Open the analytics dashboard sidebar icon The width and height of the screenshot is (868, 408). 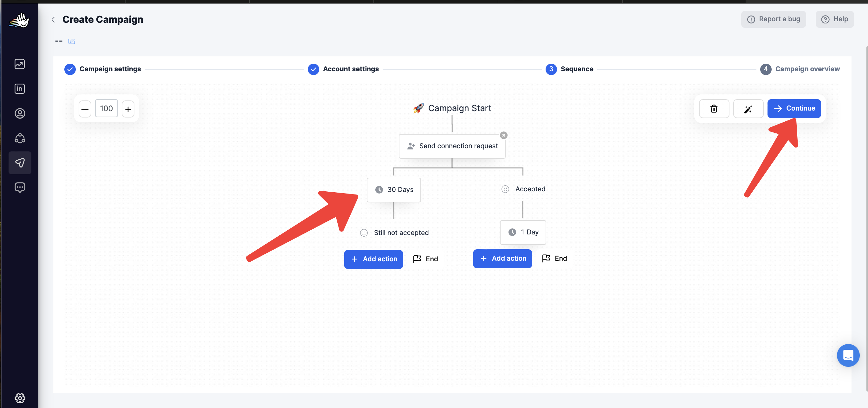tap(20, 64)
